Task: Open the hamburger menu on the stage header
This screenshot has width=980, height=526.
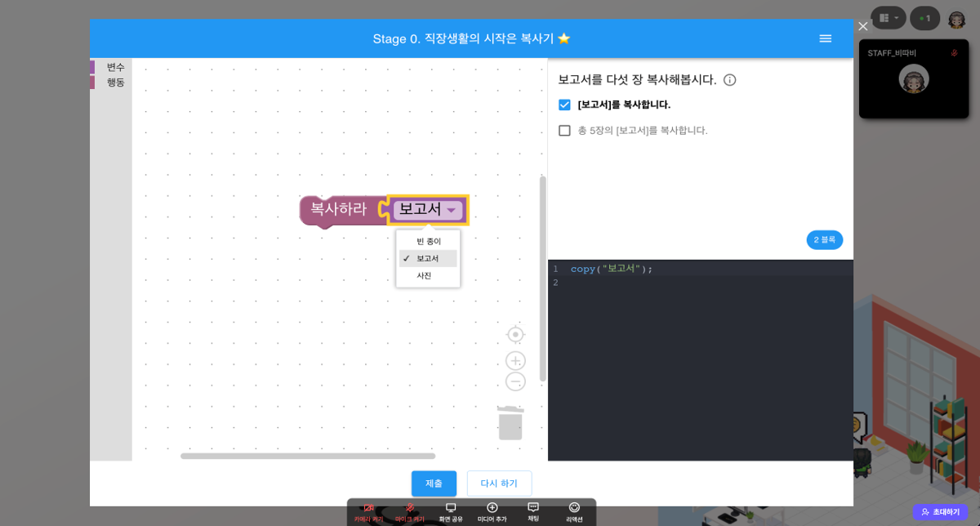Action: point(825,38)
